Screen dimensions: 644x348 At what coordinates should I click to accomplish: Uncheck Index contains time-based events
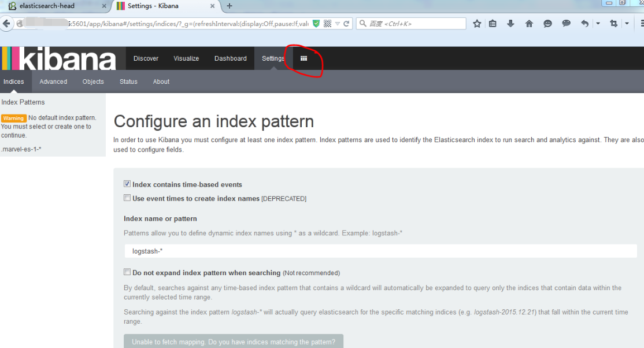tap(127, 184)
